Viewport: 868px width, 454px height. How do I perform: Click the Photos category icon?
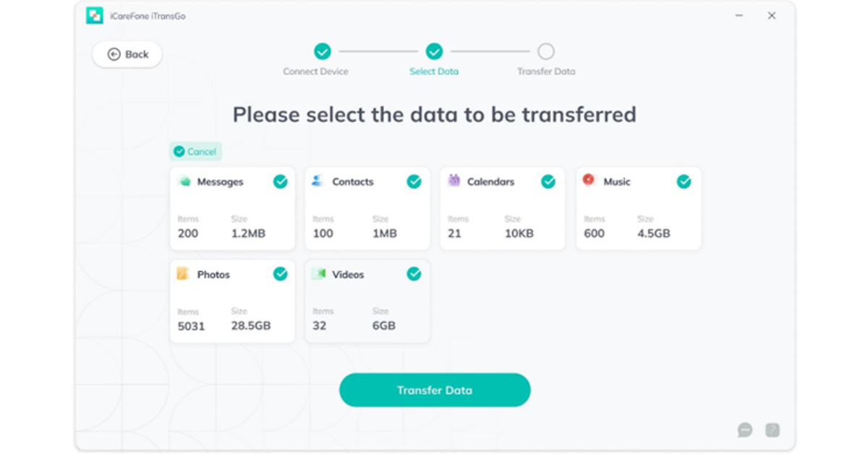tap(184, 274)
